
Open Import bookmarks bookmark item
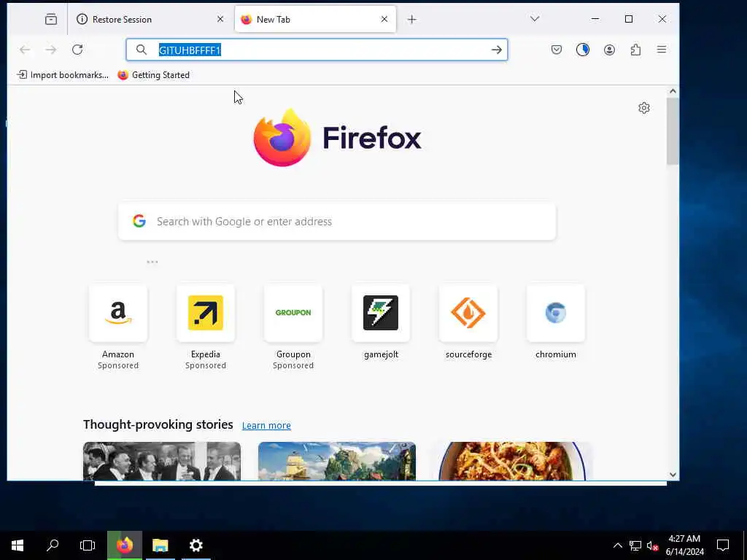click(63, 75)
